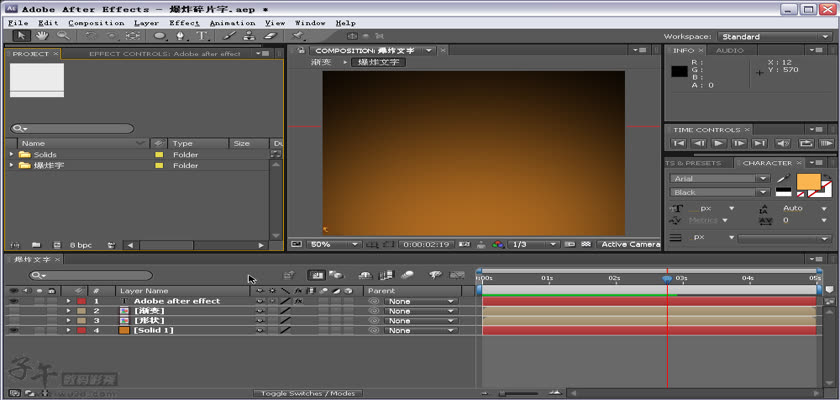Open the Effect menu
The width and height of the screenshot is (840, 400).
coord(184,23)
